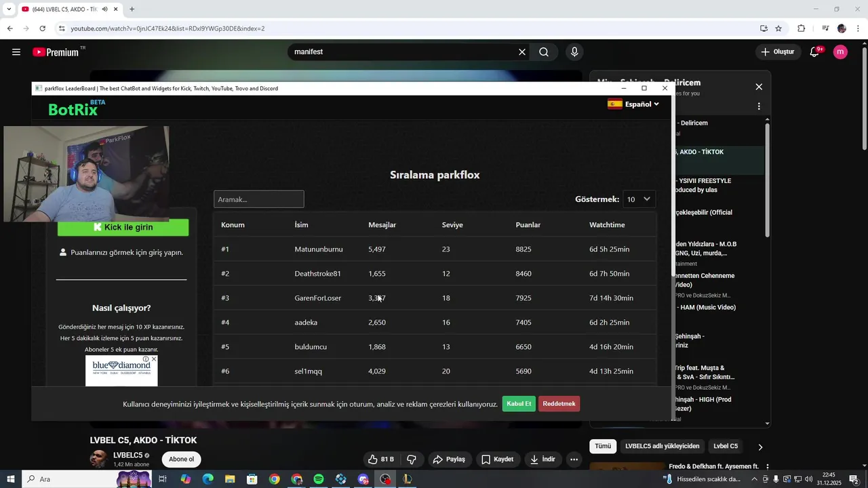
Task: Sort by Puanlar column header
Action: (528, 225)
